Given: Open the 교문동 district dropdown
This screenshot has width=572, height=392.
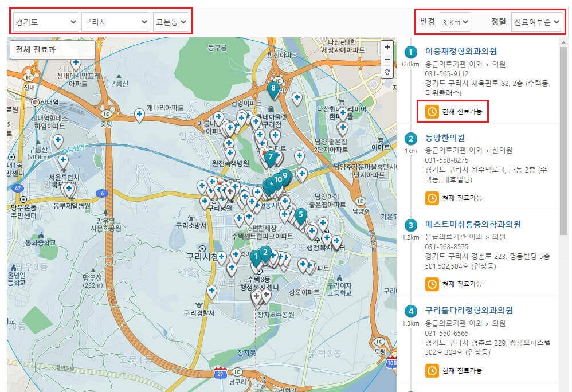Looking at the screenshot, I should [171, 22].
